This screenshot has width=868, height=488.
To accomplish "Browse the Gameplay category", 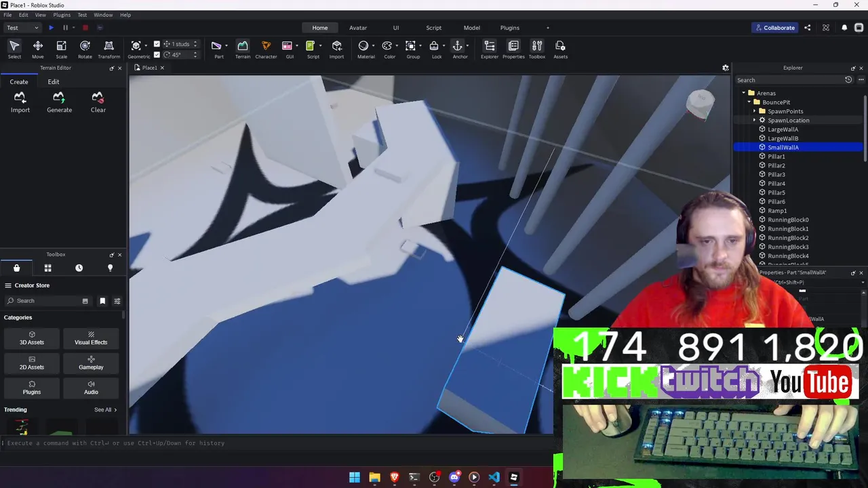I will click(x=91, y=363).
